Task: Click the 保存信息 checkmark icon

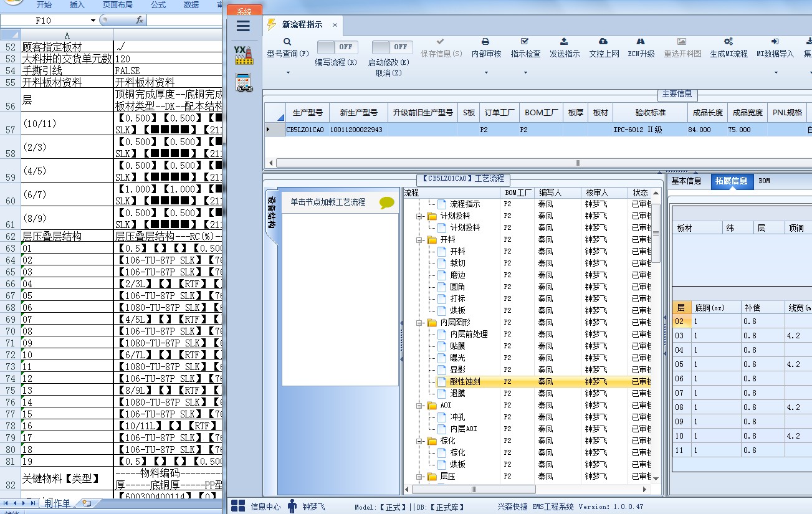Action: pyautogui.click(x=441, y=41)
